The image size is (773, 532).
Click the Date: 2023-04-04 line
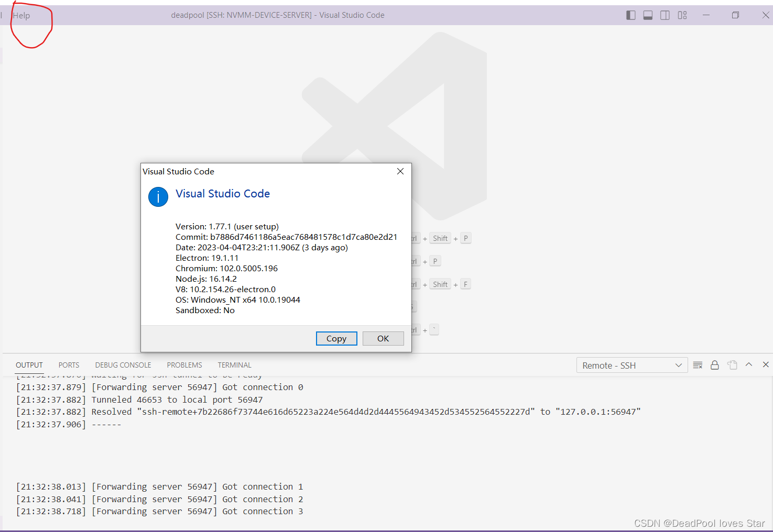[x=262, y=247]
